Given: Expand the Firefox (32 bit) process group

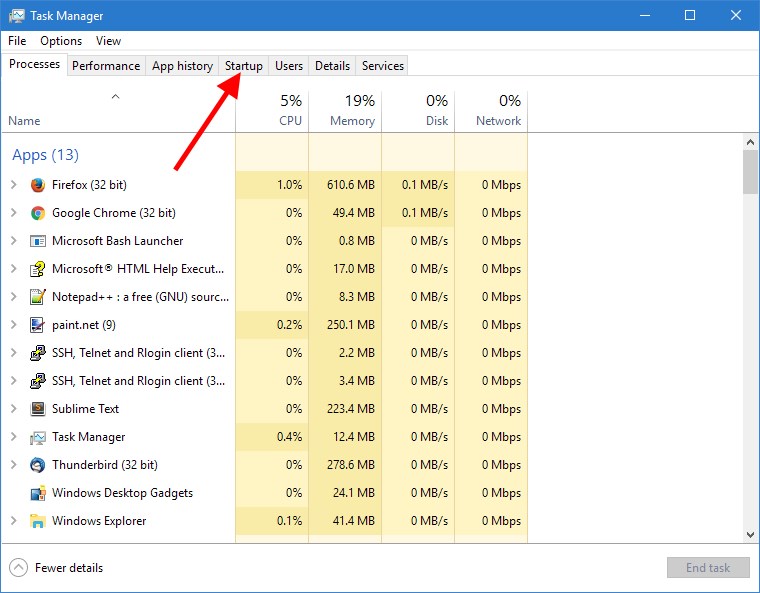Looking at the screenshot, I should (14, 185).
